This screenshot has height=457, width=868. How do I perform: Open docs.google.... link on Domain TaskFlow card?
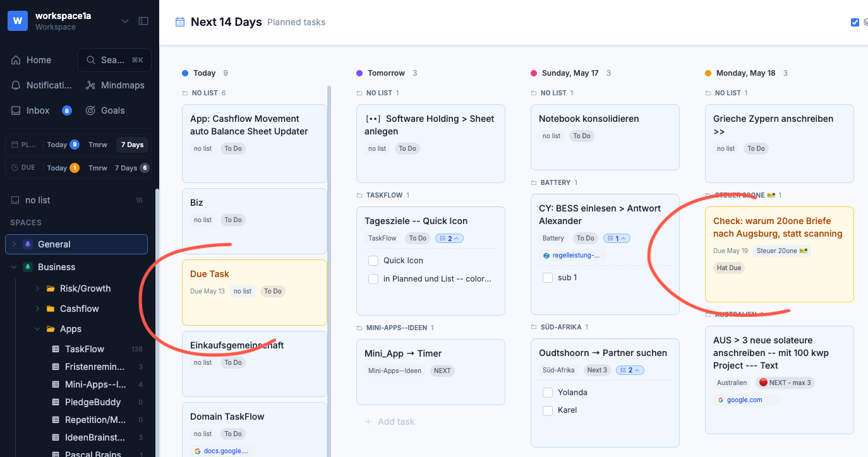coord(222,451)
